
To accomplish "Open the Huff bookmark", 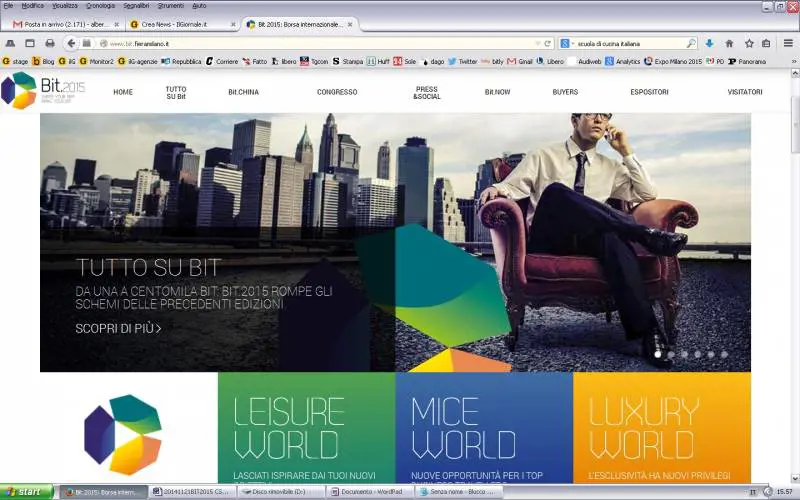I will tap(379, 61).
